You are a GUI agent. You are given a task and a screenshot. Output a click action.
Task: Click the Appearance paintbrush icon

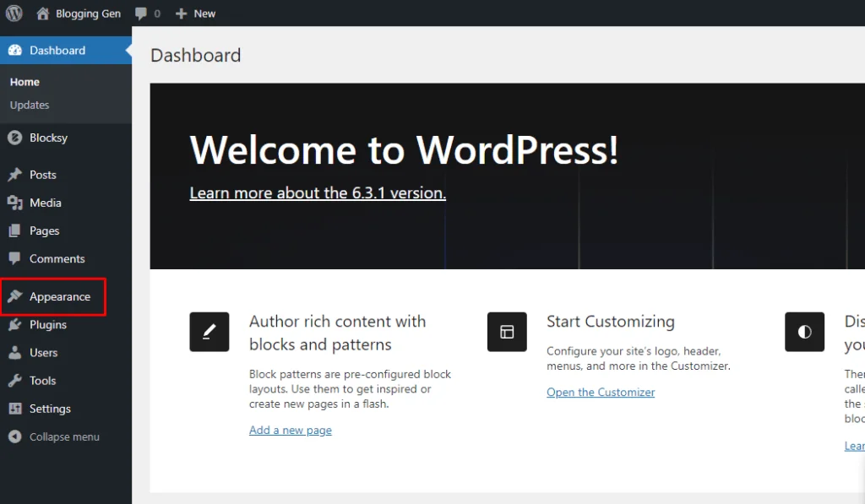15,296
